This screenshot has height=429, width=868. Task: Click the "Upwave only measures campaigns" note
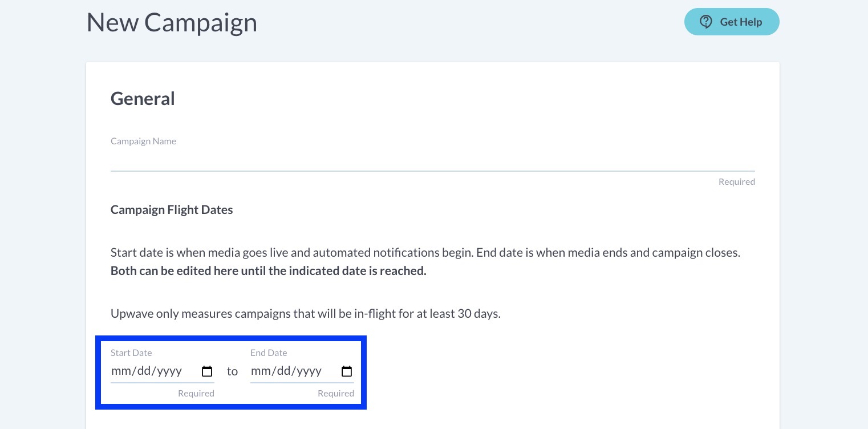pyautogui.click(x=305, y=313)
